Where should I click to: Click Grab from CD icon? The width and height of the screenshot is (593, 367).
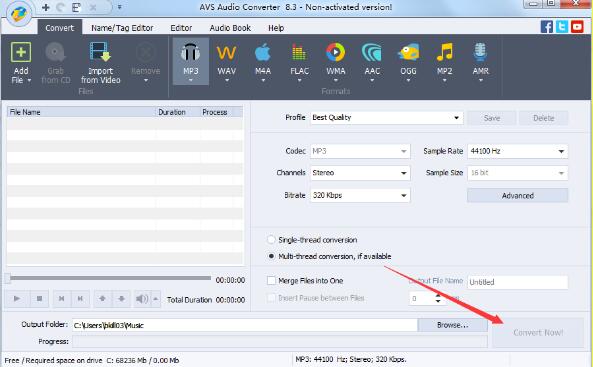(x=56, y=52)
